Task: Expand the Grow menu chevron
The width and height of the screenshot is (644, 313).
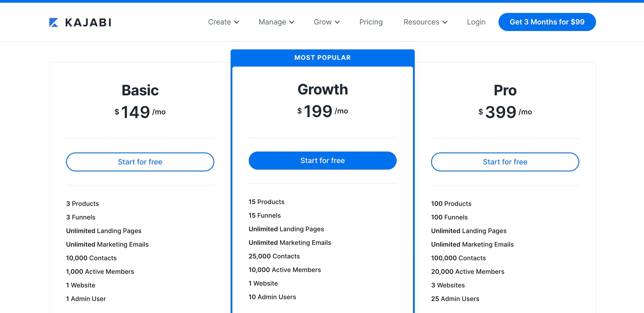Action: (337, 22)
